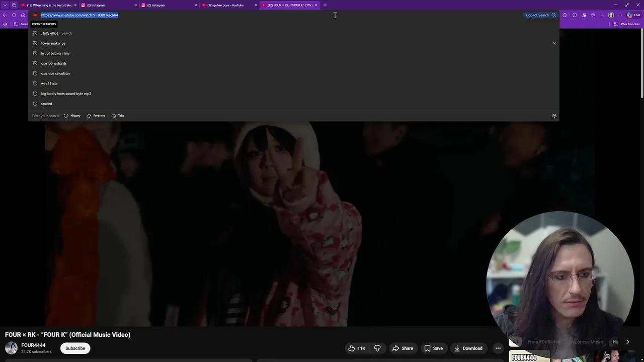
Task: Open the Stream bookmarks folder
Action: point(21,24)
